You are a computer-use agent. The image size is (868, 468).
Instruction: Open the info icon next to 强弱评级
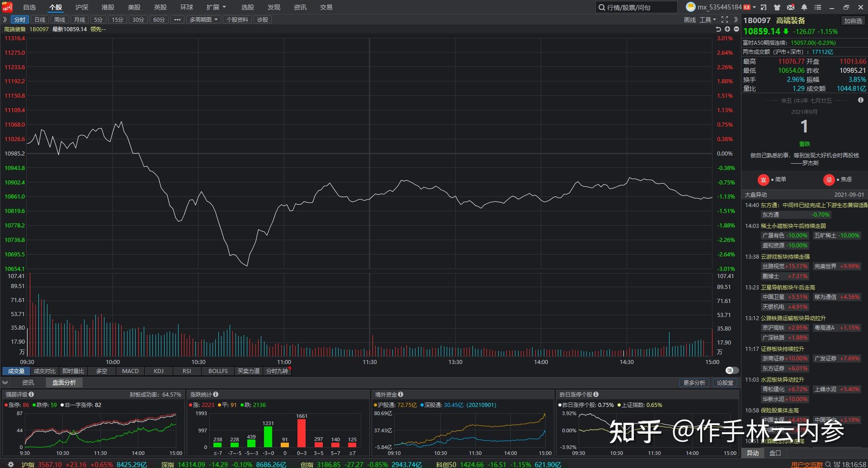point(31,394)
